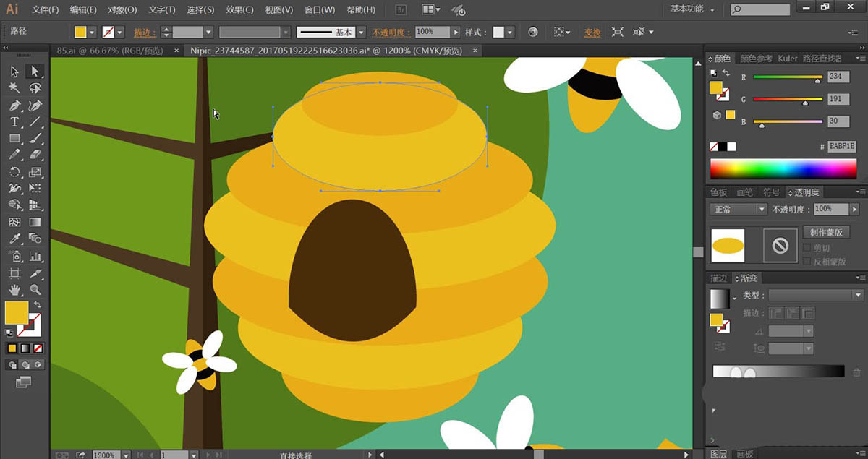Image resolution: width=868 pixels, height=459 pixels.
Task: Select the Pen tool
Action: pyautogui.click(x=14, y=105)
